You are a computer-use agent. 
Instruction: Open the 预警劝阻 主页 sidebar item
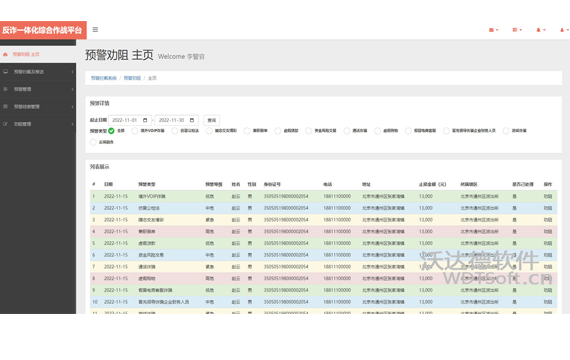coord(38,55)
